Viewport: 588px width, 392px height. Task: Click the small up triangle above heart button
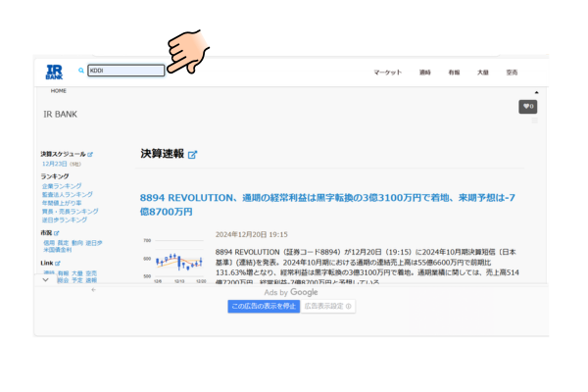click(x=537, y=92)
